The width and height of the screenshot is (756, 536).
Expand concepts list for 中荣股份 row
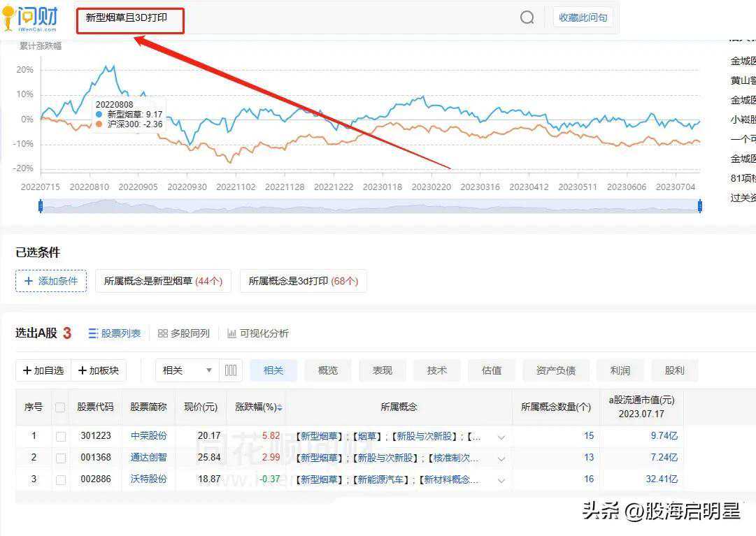[x=501, y=437]
